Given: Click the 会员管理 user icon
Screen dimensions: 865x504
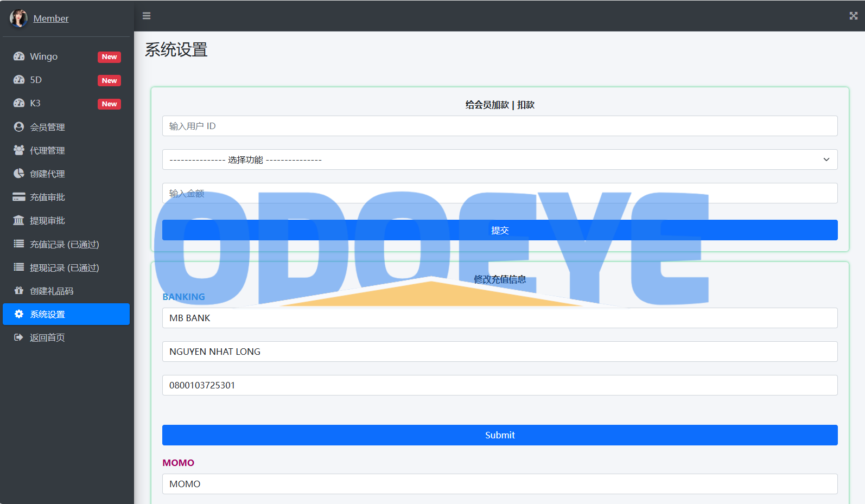Looking at the screenshot, I should (x=19, y=127).
